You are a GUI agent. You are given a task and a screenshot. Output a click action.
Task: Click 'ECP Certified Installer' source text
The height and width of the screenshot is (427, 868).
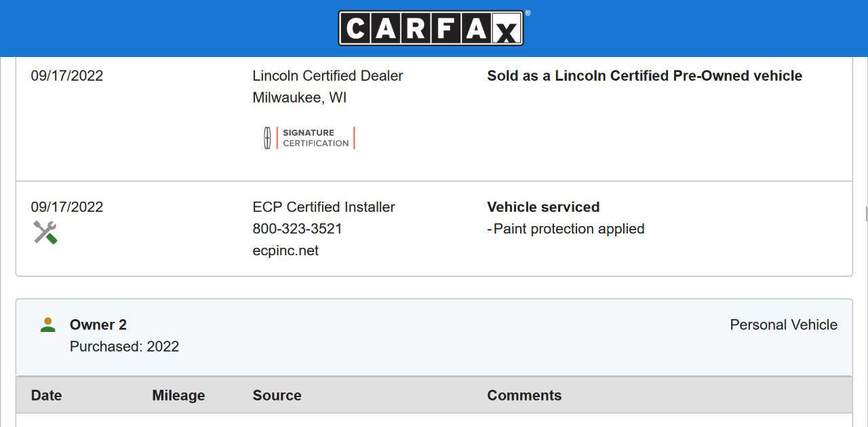click(323, 207)
